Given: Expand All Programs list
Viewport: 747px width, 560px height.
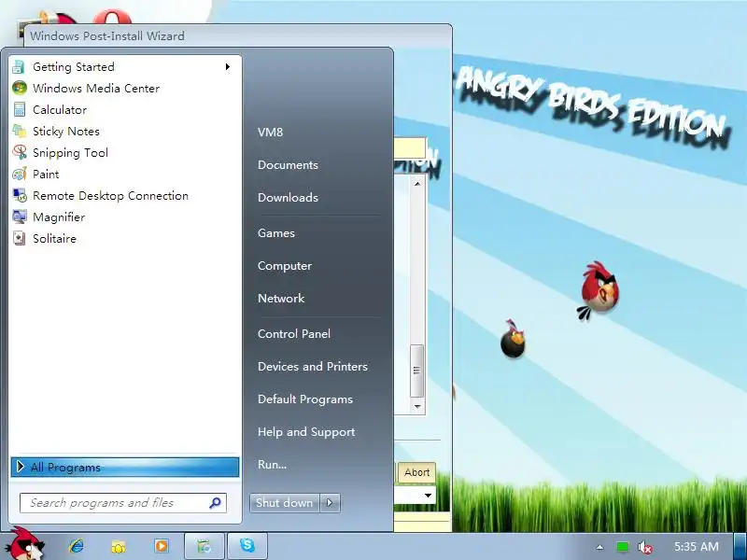Looking at the screenshot, I should [x=125, y=468].
